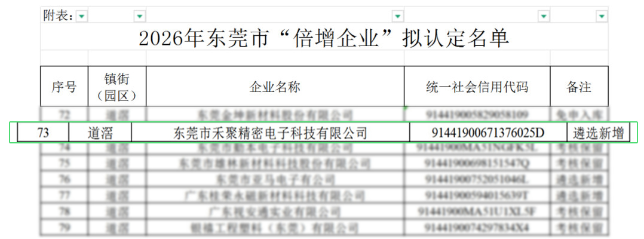Open filter dropdown above the 备注 column
The width and height of the screenshot is (644, 239).
602,16
